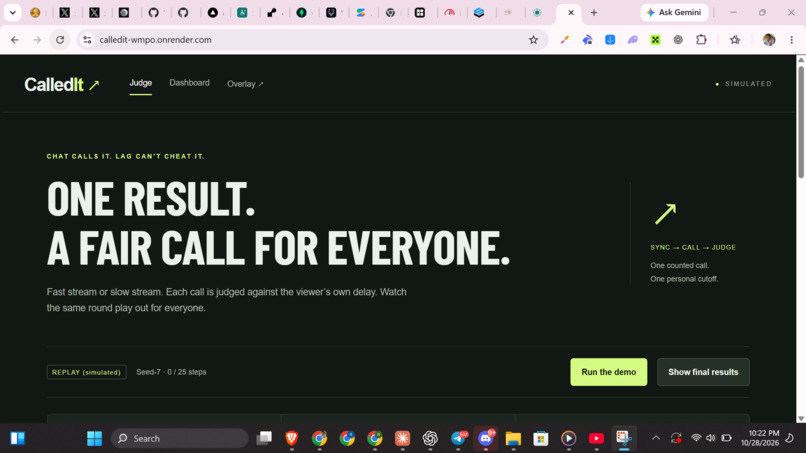Run the demo
This screenshot has width=806, height=453.
click(x=609, y=372)
